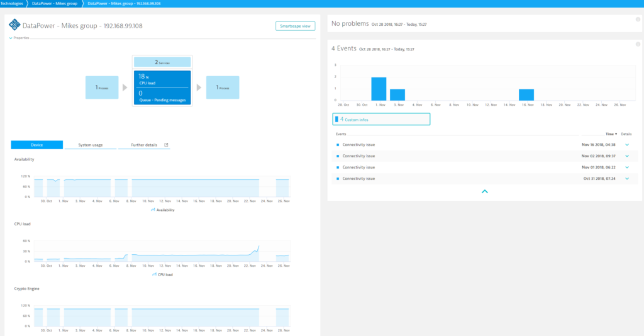Click the CPU load legend icon
Screen dimensions: 644x336
tap(155, 274)
